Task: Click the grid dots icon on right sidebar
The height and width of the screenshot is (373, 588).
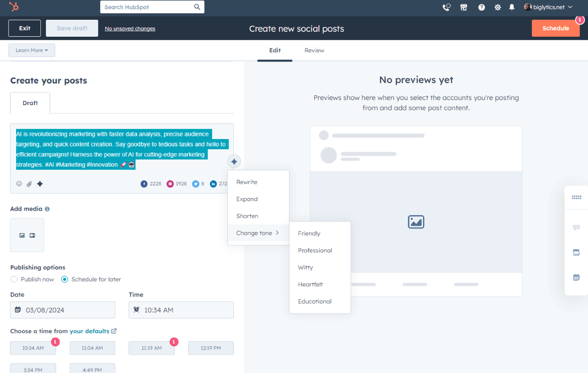Action: (576, 197)
